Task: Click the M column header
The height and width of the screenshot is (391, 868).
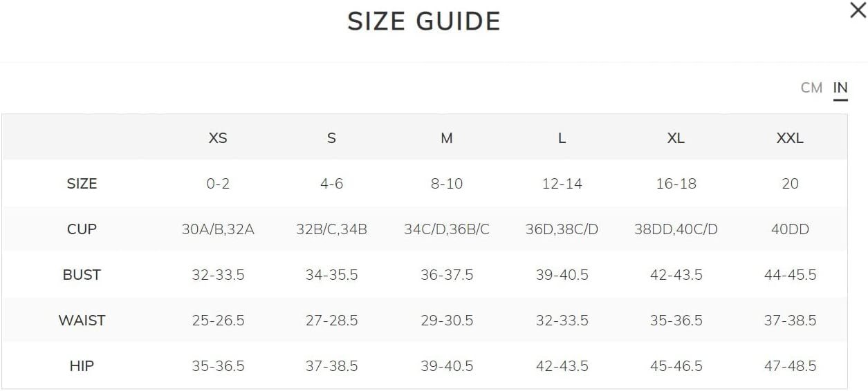Action: 447,138
